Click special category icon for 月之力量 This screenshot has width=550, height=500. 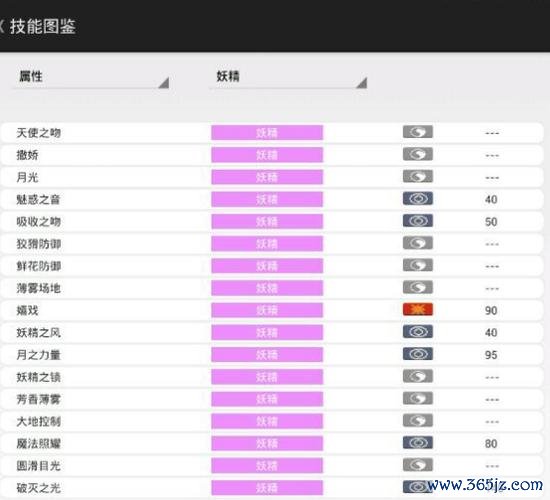(417, 354)
